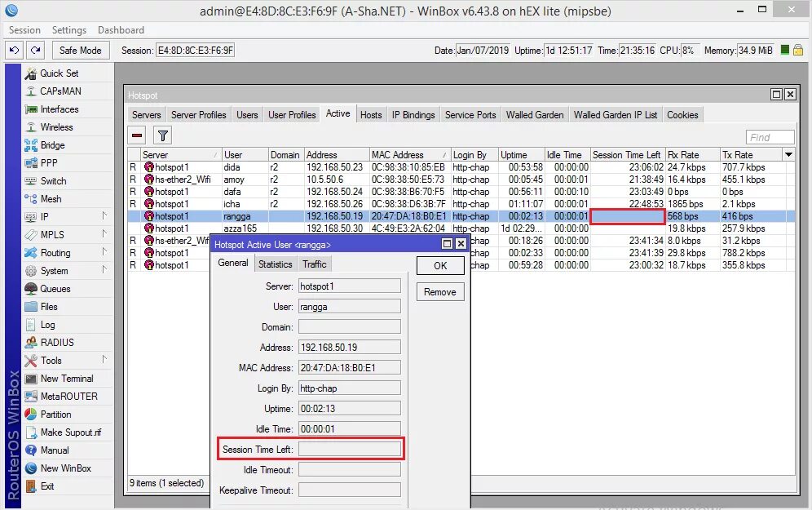Switch to Hosts tab
The image size is (812, 510).
pos(371,115)
